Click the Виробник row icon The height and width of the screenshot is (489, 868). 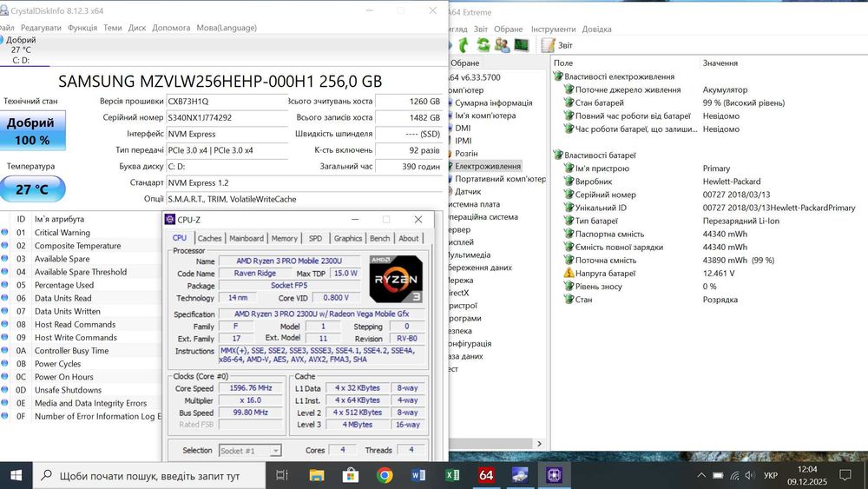click(x=569, y=181)
